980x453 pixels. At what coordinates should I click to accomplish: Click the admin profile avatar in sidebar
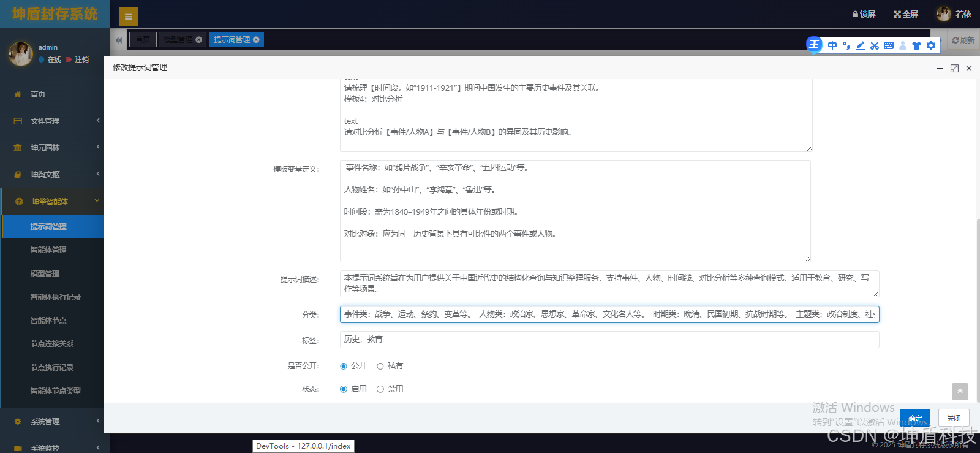point(20,54)
